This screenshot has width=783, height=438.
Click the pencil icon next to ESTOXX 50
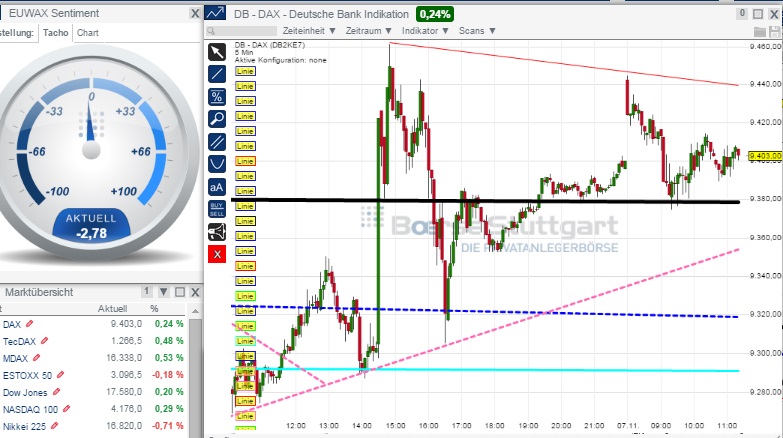point(60,375)
